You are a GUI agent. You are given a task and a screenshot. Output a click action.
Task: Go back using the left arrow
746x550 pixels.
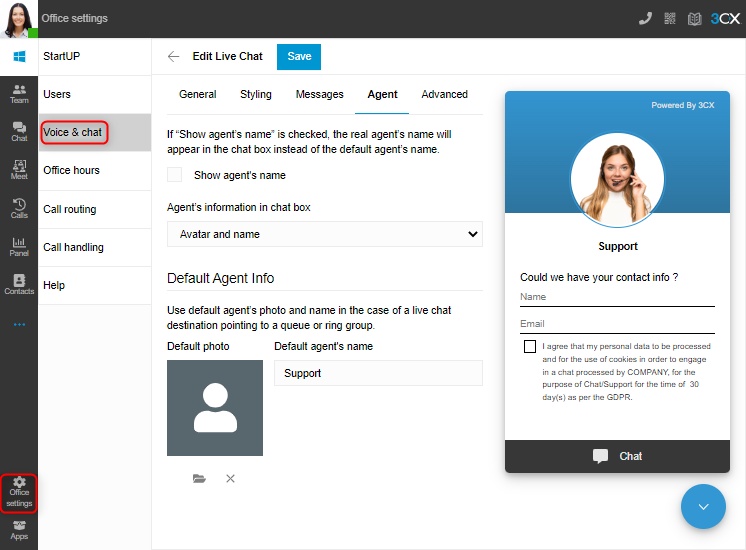tap(174, 57)
